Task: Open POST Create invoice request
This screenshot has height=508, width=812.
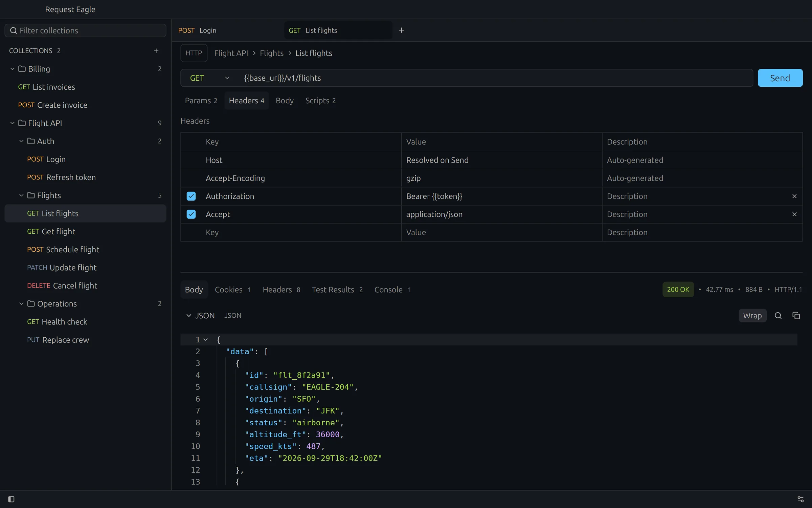Action: [85, 105]
